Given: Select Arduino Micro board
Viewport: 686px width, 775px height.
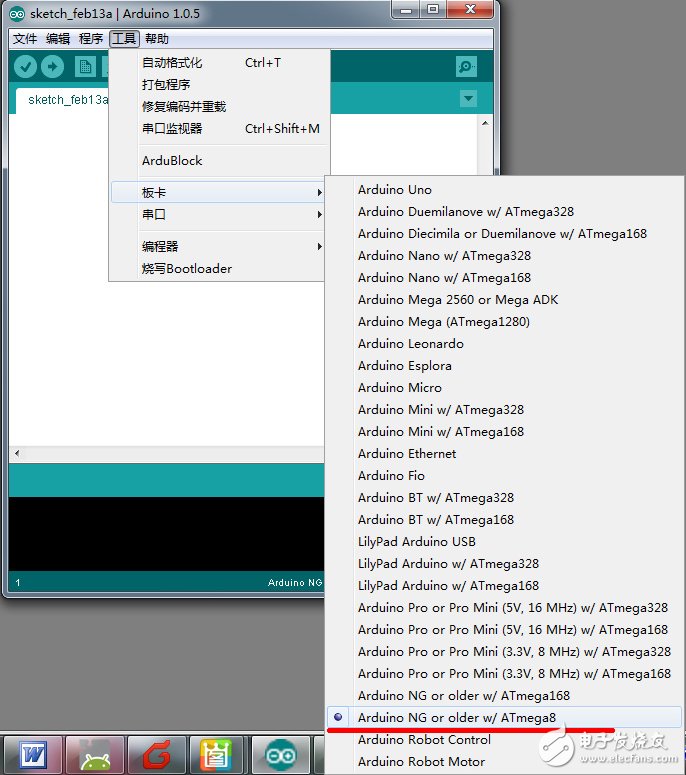Looking at the screenshot, I should (x=504, y=388).
